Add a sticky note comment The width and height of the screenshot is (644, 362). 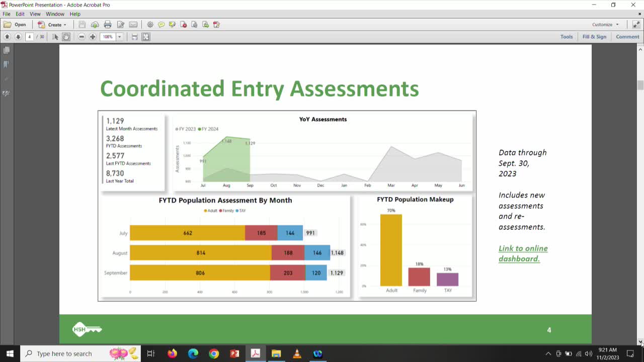161,25
